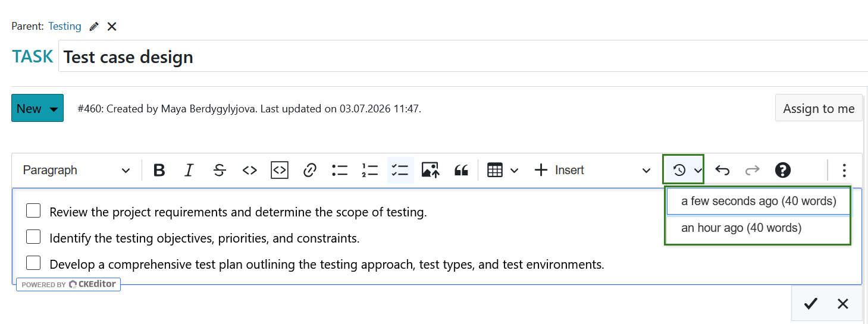
Task: Check 'Identify the testing objectives' checkbox
Action: point(33,237)
